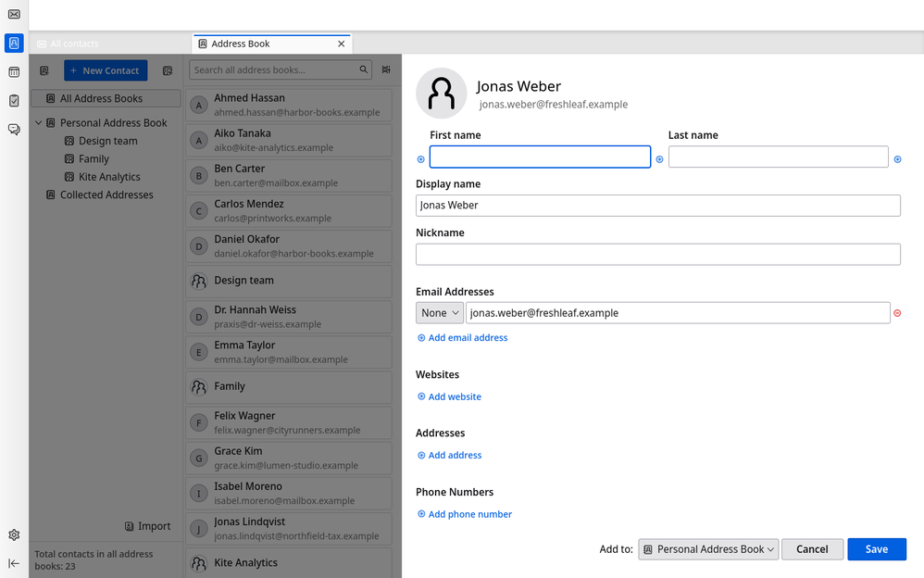The height and width of the screenshot is (578, 924).
Task: Click Family list group icon in contact list
Action: click(x=199, y=387)
